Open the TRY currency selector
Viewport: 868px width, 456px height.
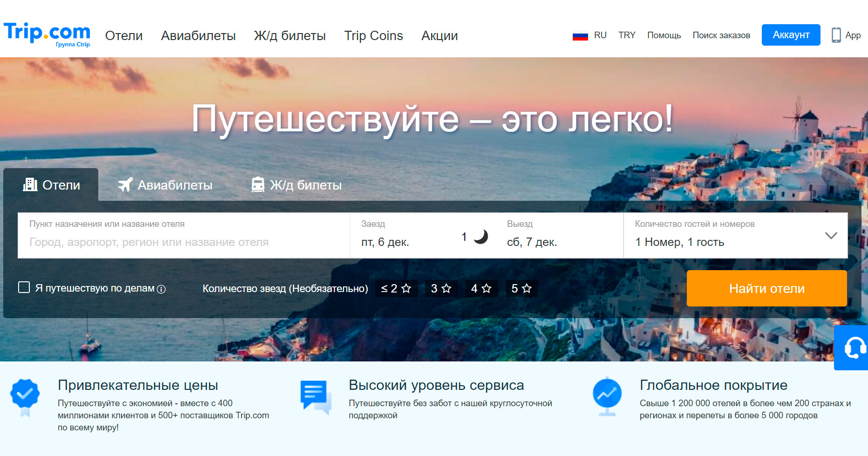[626, 35]
